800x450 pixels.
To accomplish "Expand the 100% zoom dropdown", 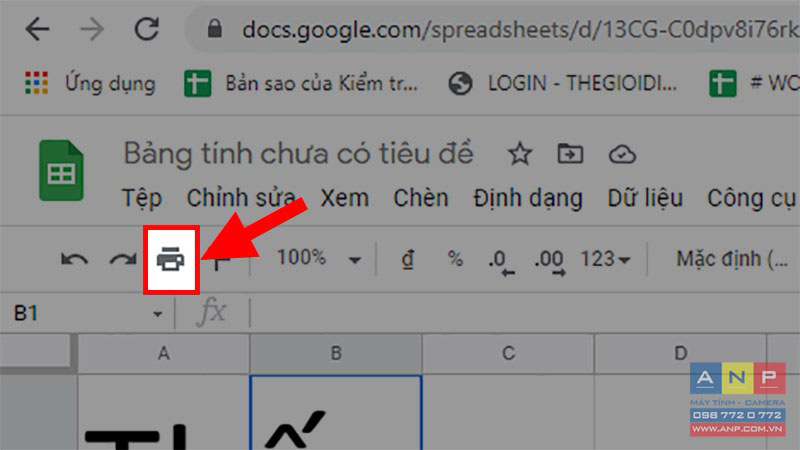I will click(355, 260).
